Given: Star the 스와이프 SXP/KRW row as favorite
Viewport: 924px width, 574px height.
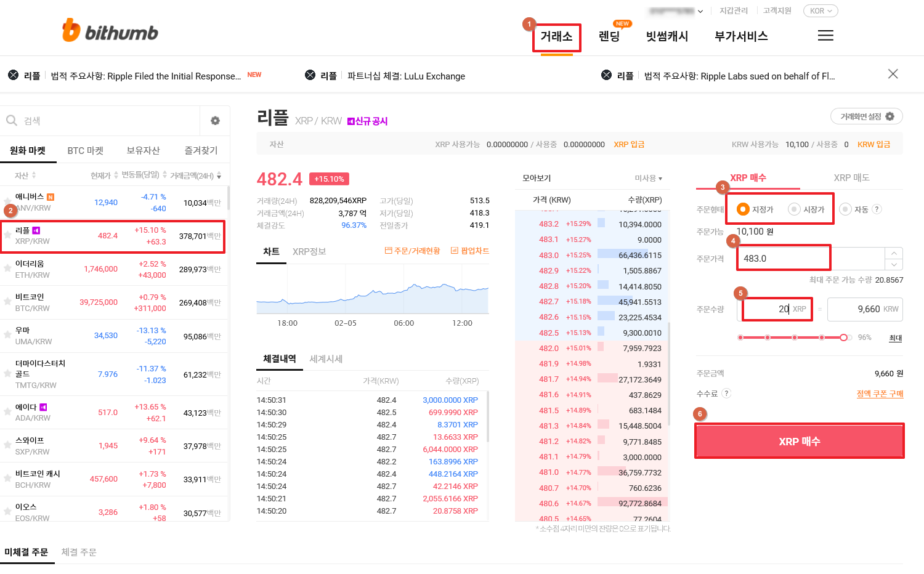Looking at the screenshot, I should tap(7, 446).
